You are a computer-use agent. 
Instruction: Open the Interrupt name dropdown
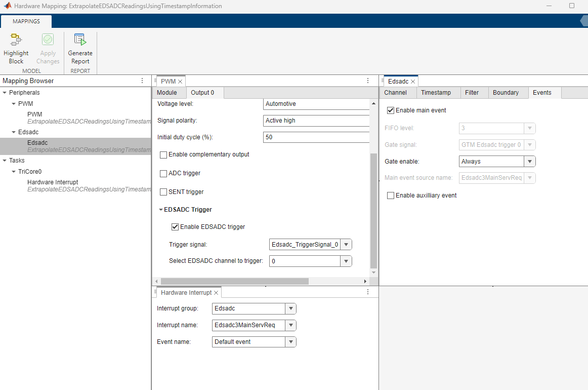click(290, 325)
